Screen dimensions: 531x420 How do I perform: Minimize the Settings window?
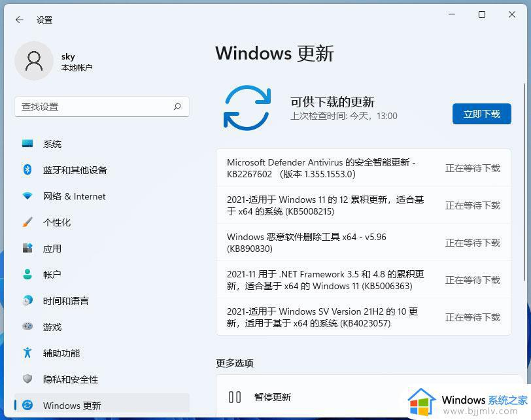point(452,14)
